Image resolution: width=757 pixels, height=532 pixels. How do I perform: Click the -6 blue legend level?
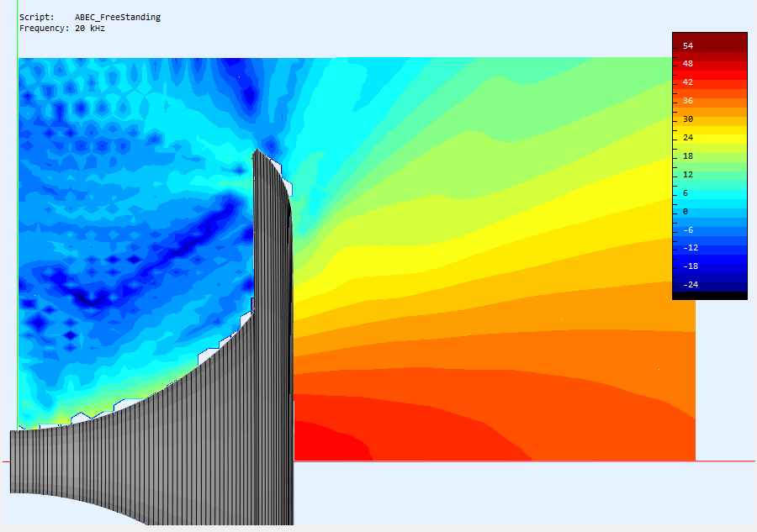688,230
